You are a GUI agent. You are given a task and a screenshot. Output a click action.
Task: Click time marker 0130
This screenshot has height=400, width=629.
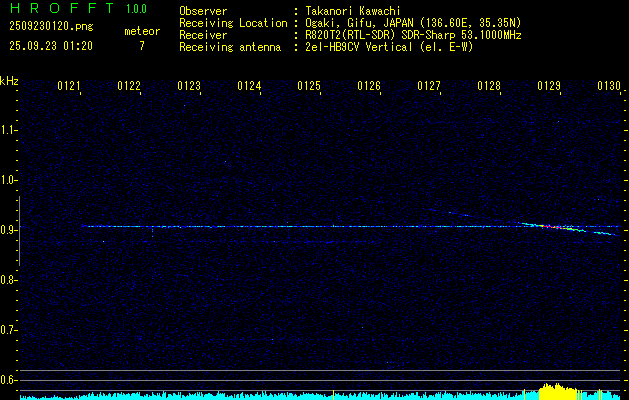(609, 86)
